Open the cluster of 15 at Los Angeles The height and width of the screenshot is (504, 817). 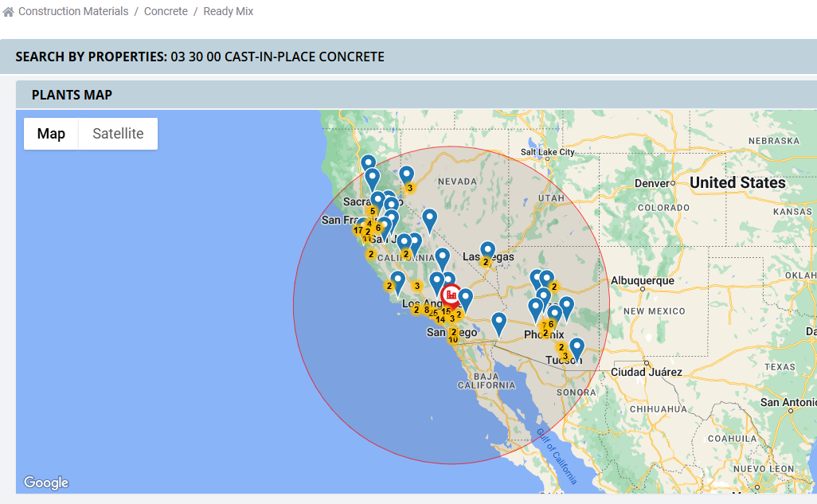click(446, 311)
